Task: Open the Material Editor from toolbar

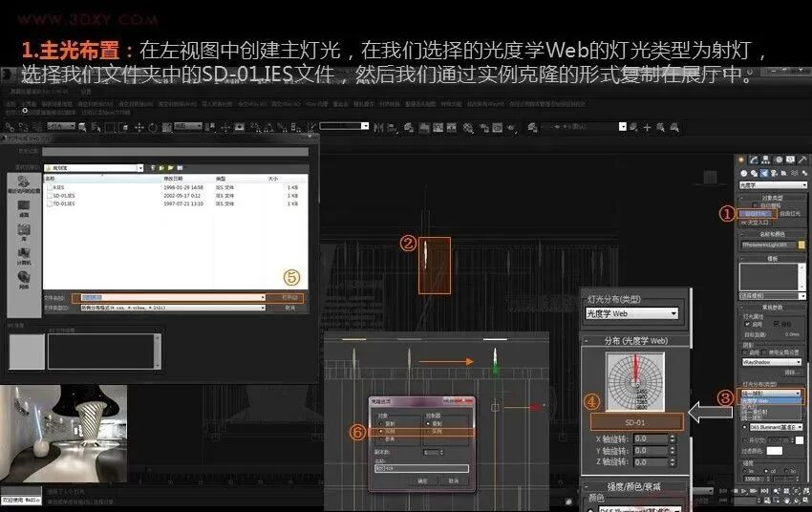Action: 468,127
